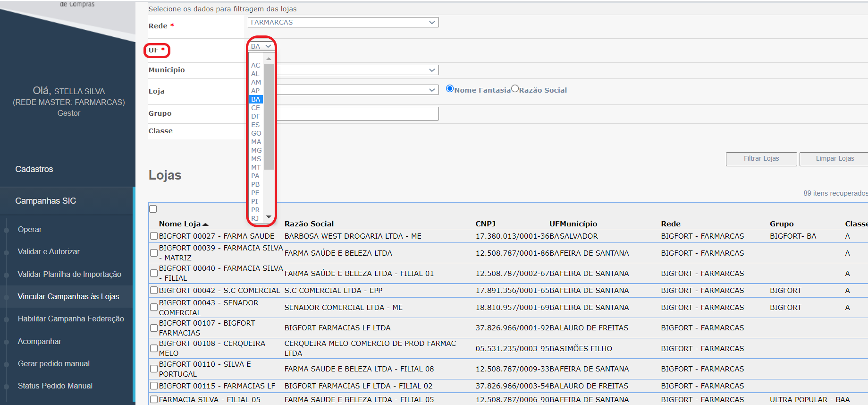Go to Vincular Campanhas às Lojas

coord(68,296)
